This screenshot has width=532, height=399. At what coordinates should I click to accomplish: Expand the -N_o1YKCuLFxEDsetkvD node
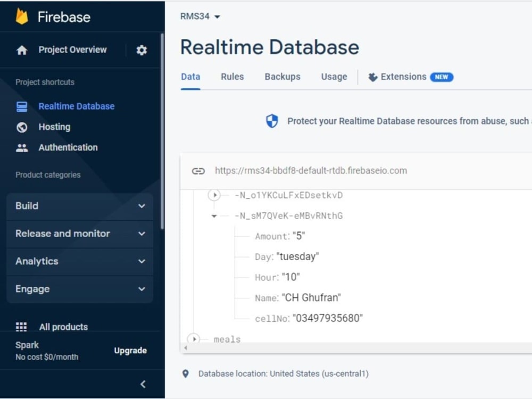click(214, 195)
